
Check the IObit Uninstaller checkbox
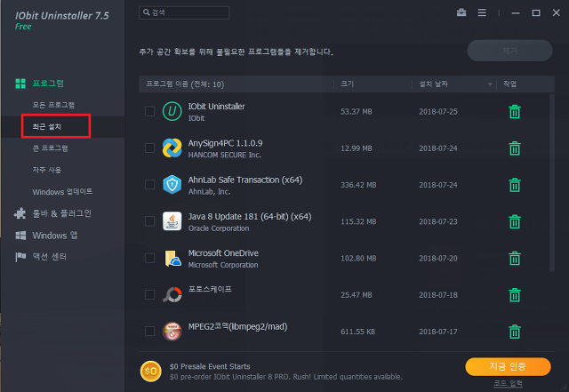(149, 111)
